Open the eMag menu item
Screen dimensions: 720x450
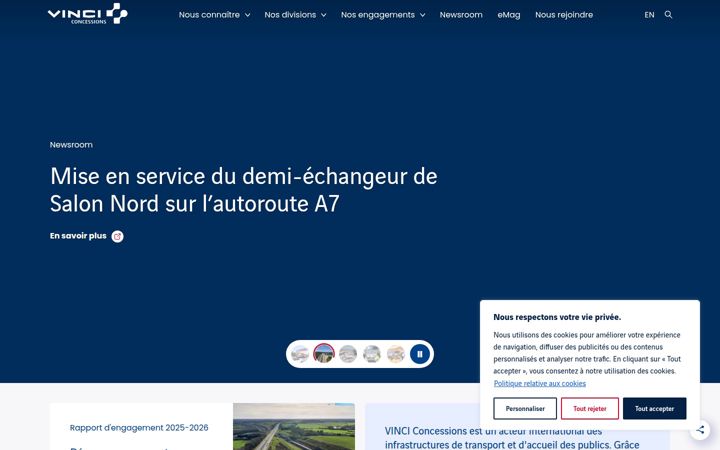point(509,15)
